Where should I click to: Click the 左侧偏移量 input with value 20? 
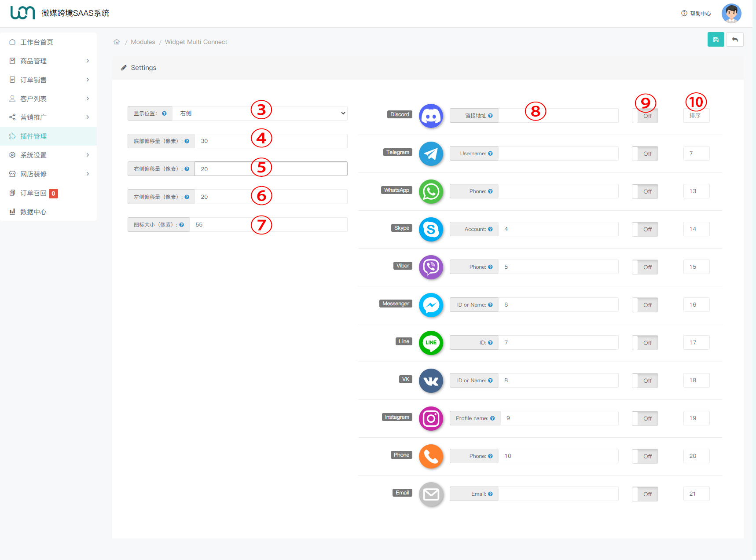point(271,197)
